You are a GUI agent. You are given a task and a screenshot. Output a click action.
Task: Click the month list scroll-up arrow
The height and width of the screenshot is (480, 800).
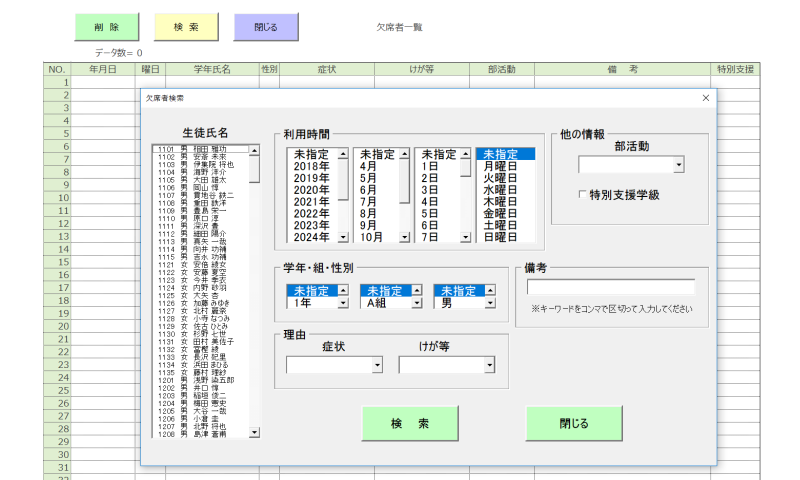(x=404, y=154)
